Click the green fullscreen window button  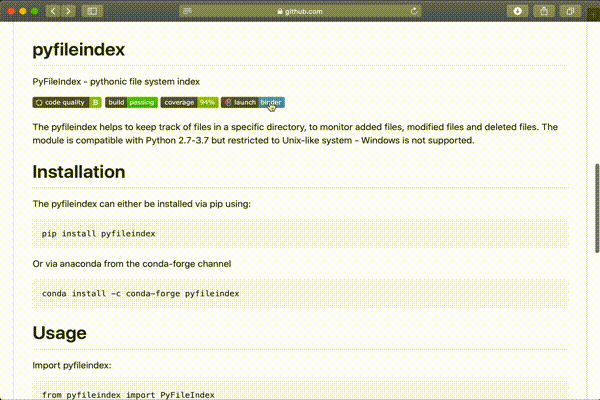[35, 11]
